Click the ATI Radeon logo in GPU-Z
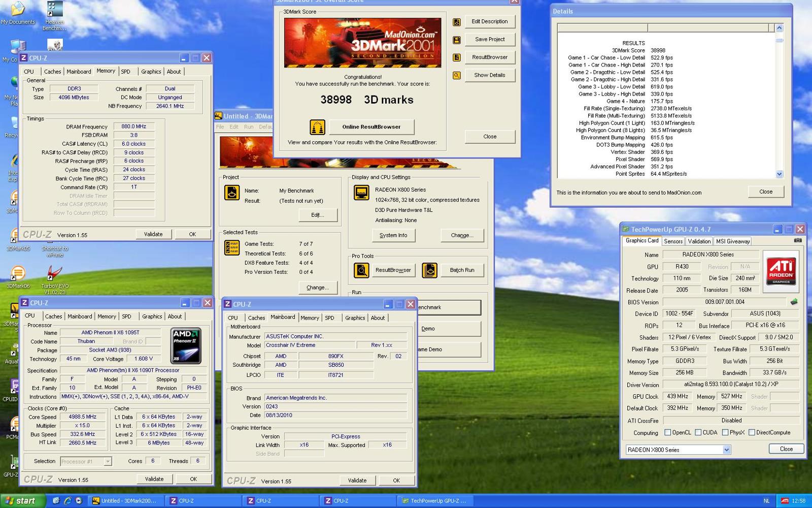Image resolution: width=812 pixels, height=508 pixels. [x=781, y=271]
